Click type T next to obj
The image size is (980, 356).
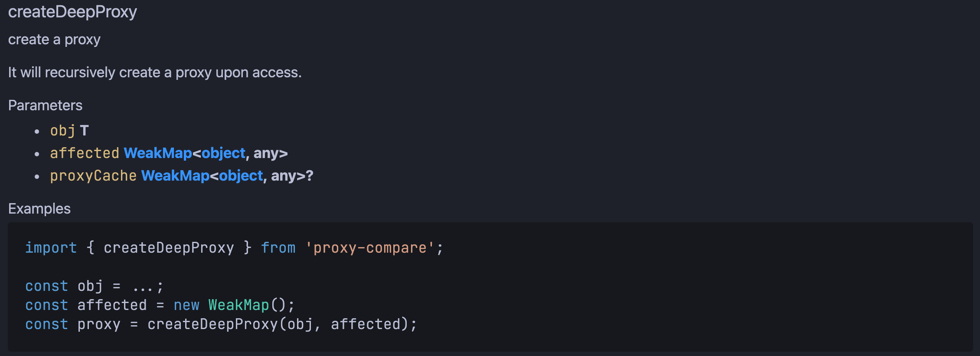point(84,131)
